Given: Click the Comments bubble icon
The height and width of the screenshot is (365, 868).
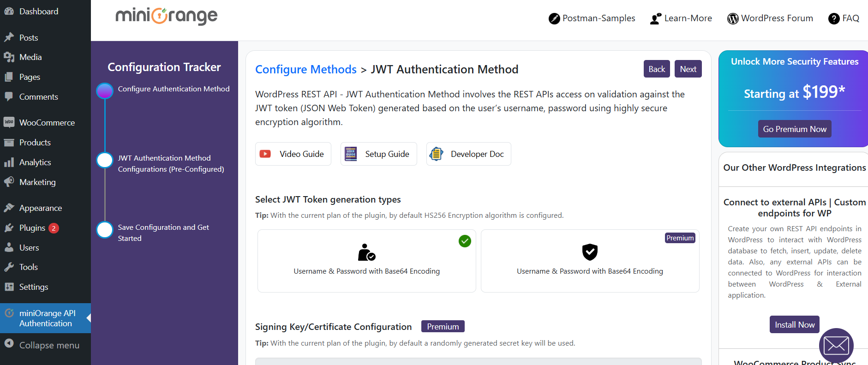Looking at the screenshot, I should tap(9, 97).
